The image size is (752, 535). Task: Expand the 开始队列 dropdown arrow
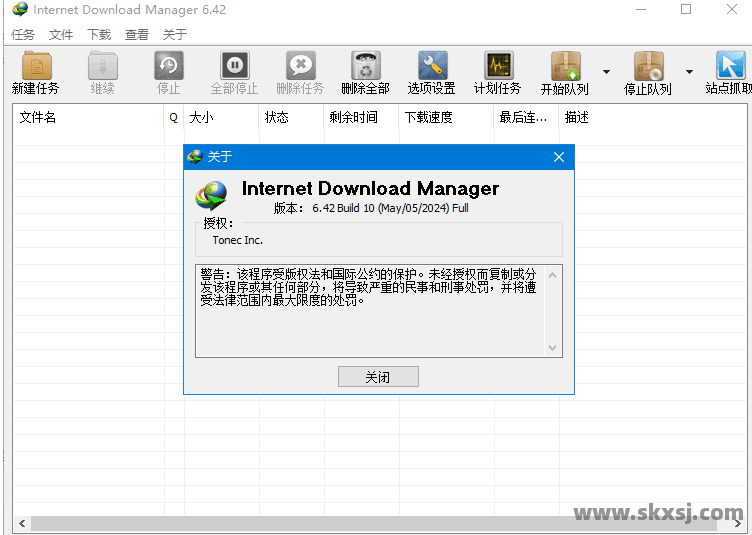tap(606, 72)
